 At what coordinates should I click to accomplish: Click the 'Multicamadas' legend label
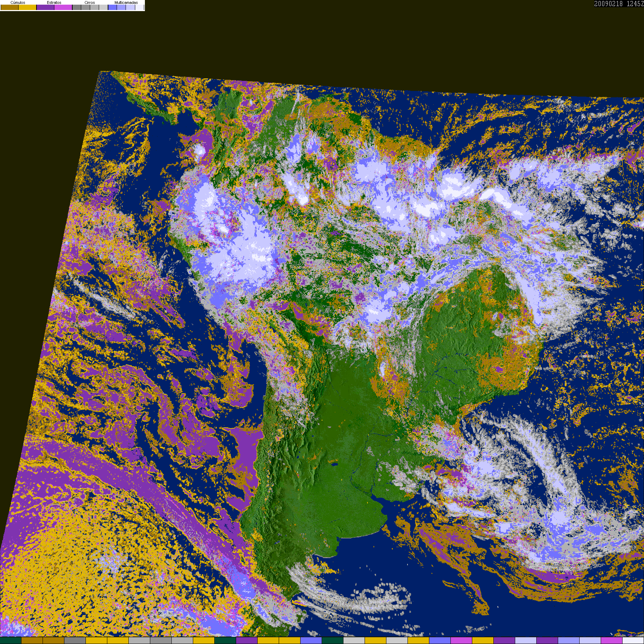pos(126,3)
